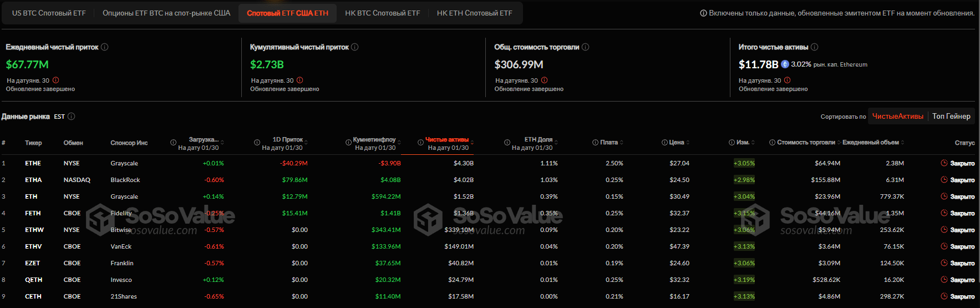The width and height of the screenshot is (980, 308).
Task: Switch sorting to Топ Гейнер
Action: click(x=951, y=116)
